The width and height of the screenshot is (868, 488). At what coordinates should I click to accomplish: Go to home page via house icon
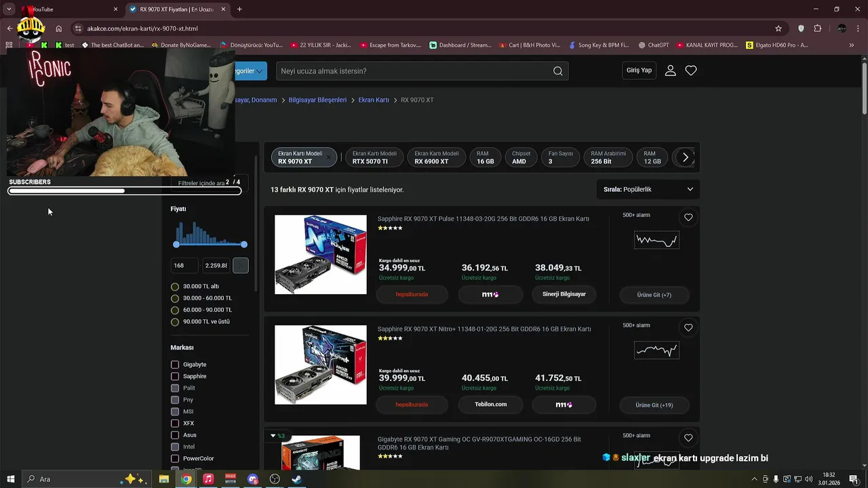coord(59,28)
